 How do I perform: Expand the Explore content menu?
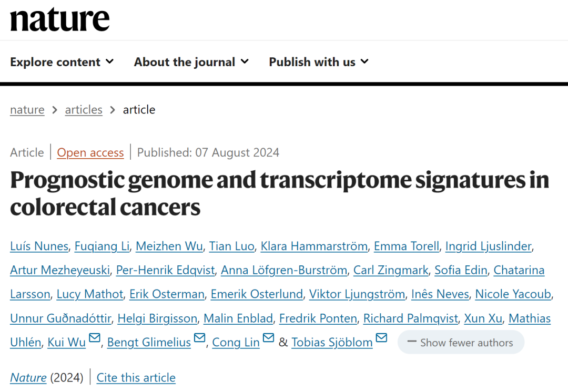(62, 62)
